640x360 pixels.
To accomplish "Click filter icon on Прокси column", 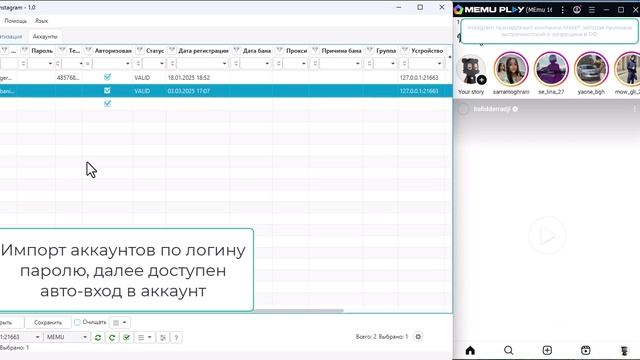I will click(280, 51).
